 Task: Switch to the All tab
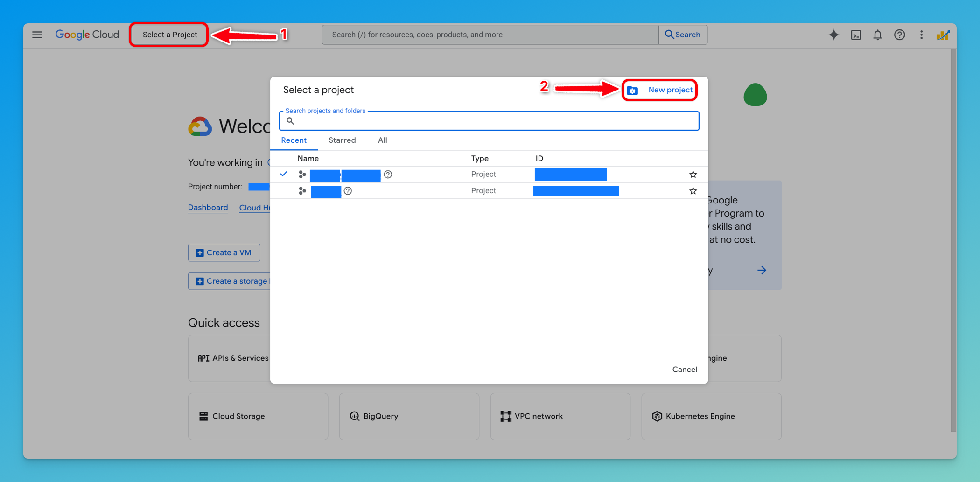[382, 140]
